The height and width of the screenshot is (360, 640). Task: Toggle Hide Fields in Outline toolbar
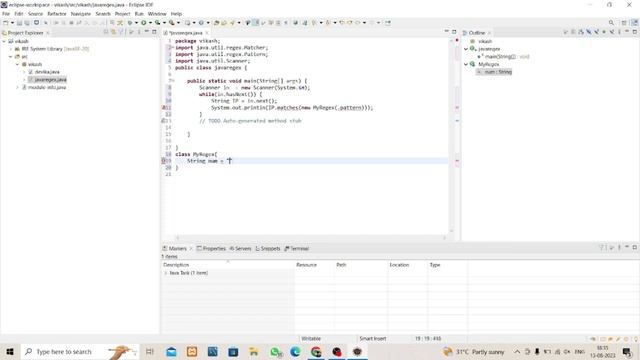click(x=589, y=32)
